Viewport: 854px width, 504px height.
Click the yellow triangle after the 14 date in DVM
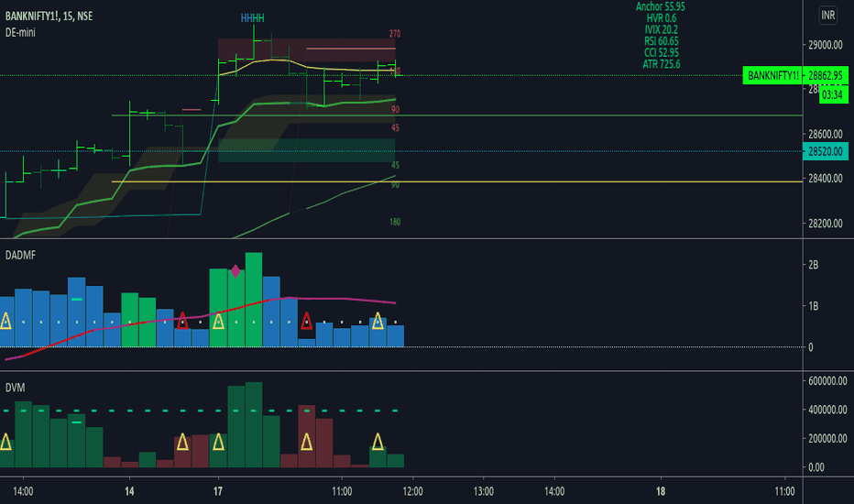182,442
